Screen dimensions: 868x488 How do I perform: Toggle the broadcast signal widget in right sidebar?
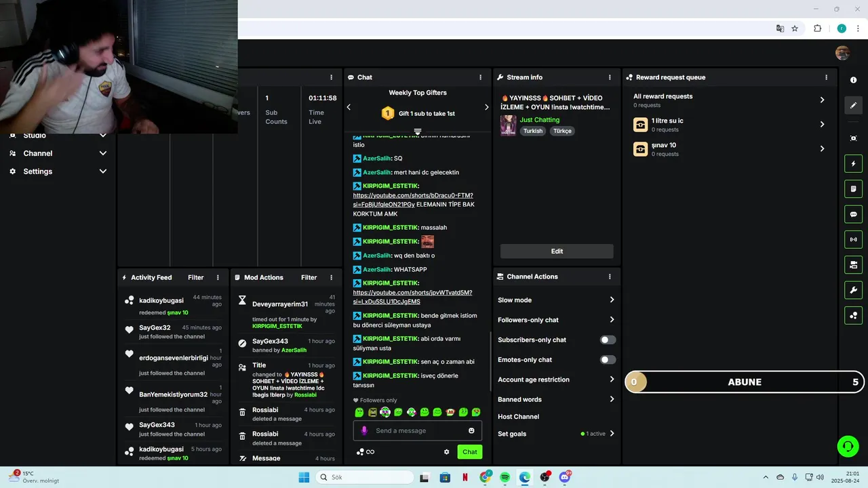click(853, 239)
